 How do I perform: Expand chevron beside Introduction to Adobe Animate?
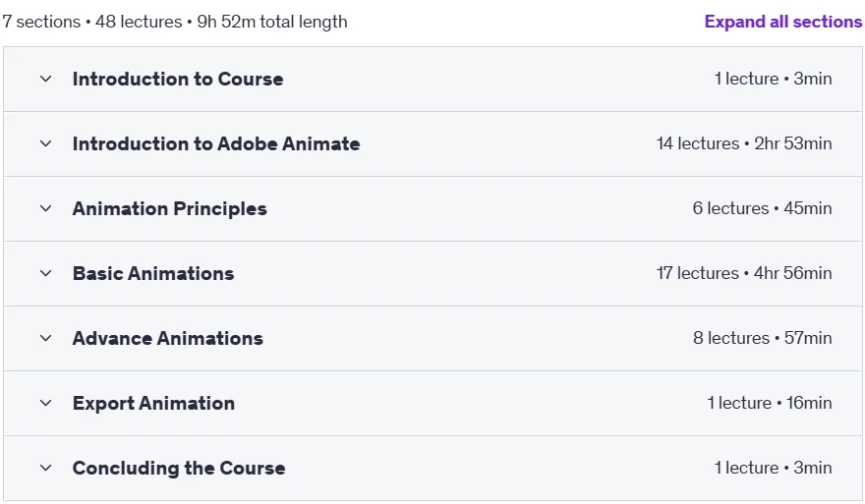pyautogui.click(x=46, y=143)
